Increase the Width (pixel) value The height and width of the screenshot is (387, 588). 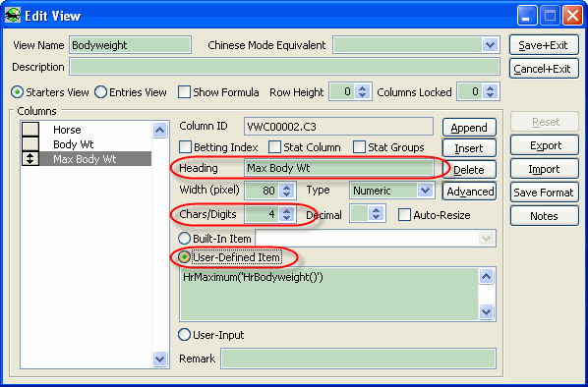pos(286,188)
